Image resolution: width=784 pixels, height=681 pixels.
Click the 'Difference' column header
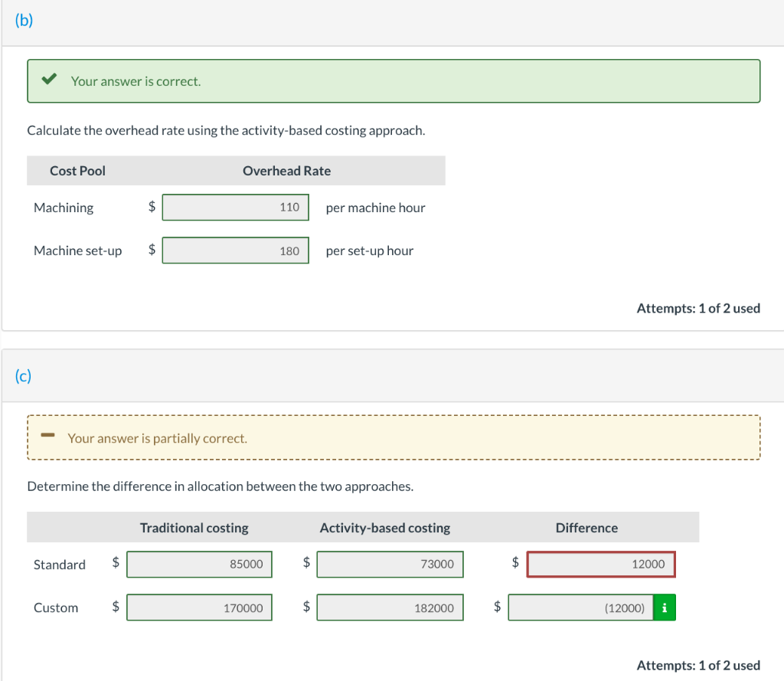pyautogui.click(x=586, y=528)
